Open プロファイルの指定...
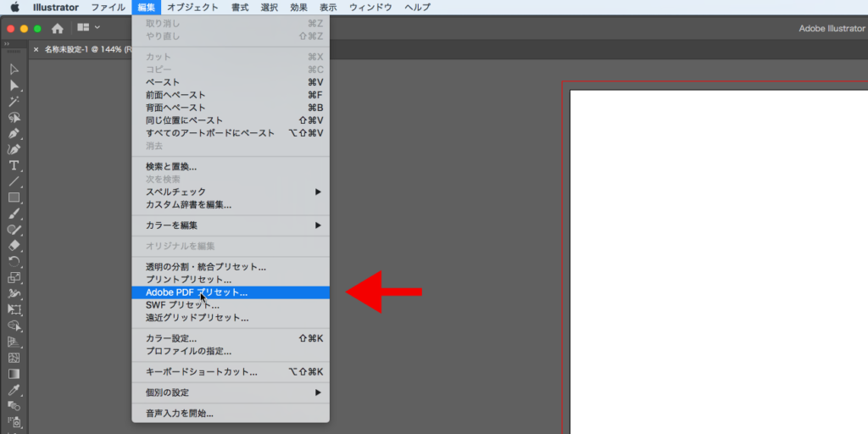 [231, 351]
